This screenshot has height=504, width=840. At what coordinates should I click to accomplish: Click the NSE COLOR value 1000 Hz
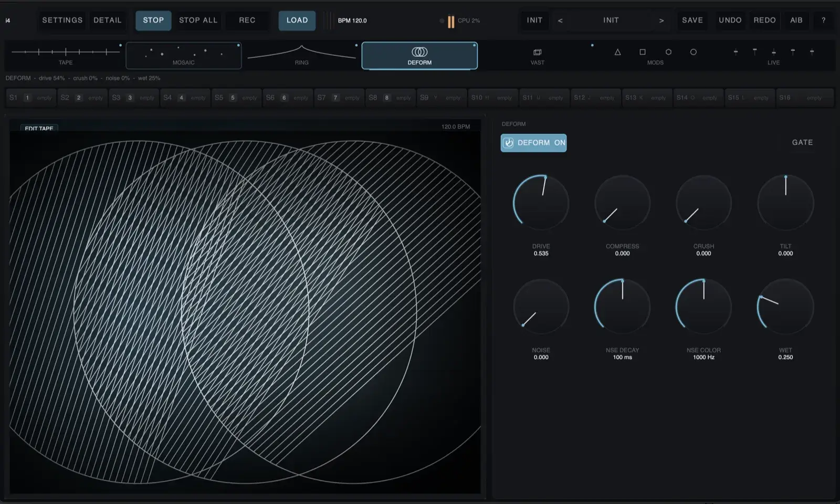tap(703, 358)
